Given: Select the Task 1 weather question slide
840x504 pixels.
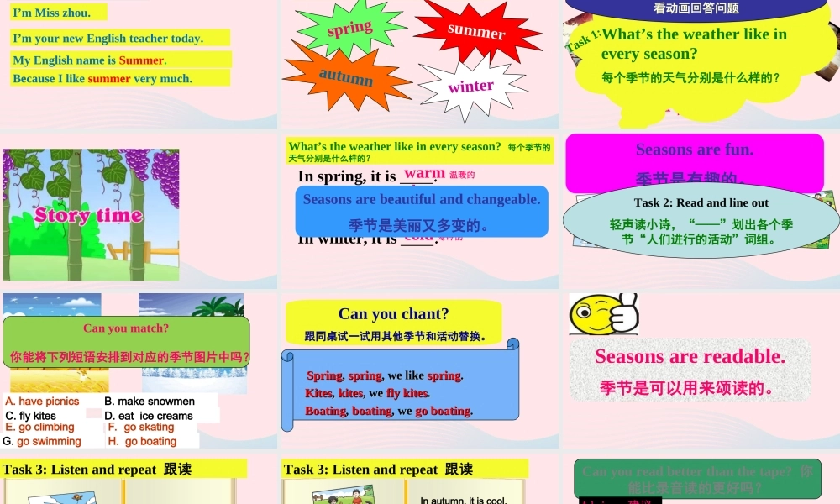Looking at the screenshot, I should [701, 63].
